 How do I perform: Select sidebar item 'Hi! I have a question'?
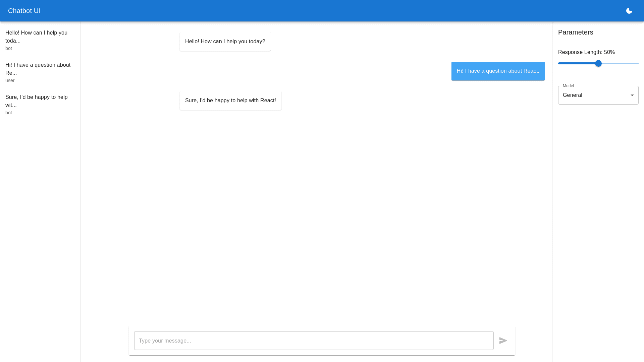38,69
